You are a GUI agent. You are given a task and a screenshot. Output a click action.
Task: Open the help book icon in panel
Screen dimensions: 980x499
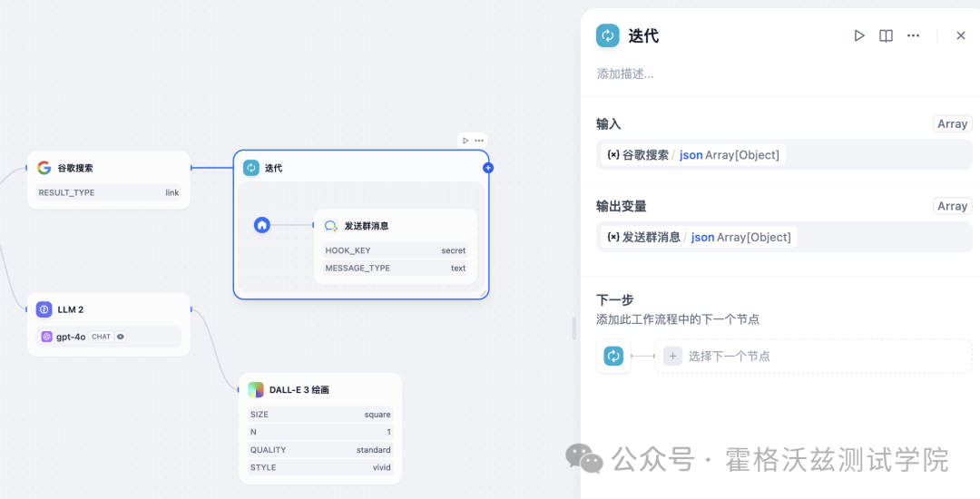pos(886,35)
